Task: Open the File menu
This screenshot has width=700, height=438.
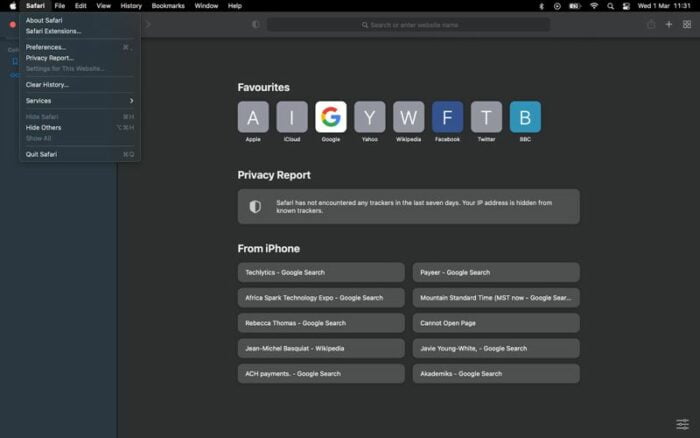Action: 59,6
